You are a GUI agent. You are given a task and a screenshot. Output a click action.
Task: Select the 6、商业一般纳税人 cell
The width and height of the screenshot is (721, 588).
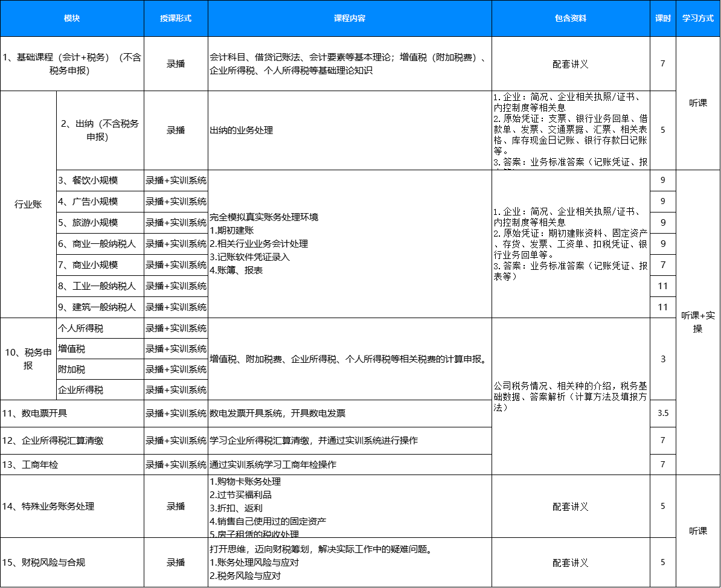tap(100, 244)
